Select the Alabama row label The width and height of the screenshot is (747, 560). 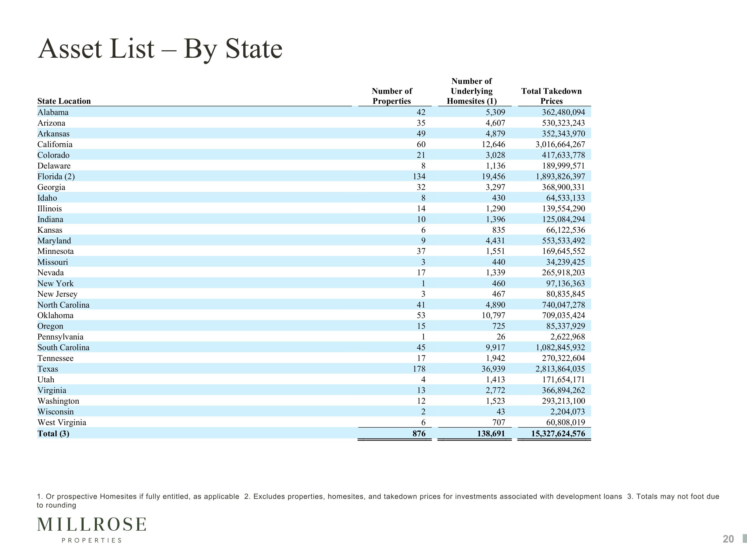(53, 112)
